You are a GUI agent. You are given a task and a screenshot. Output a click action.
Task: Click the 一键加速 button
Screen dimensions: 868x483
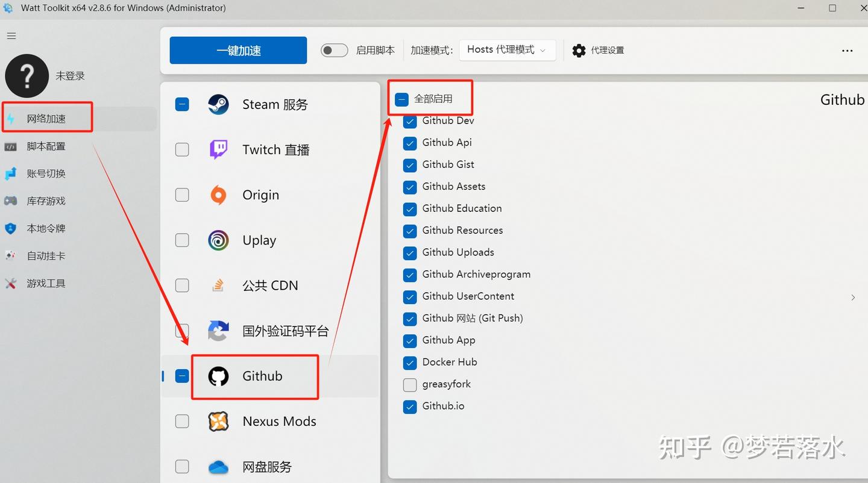[238, 50]
